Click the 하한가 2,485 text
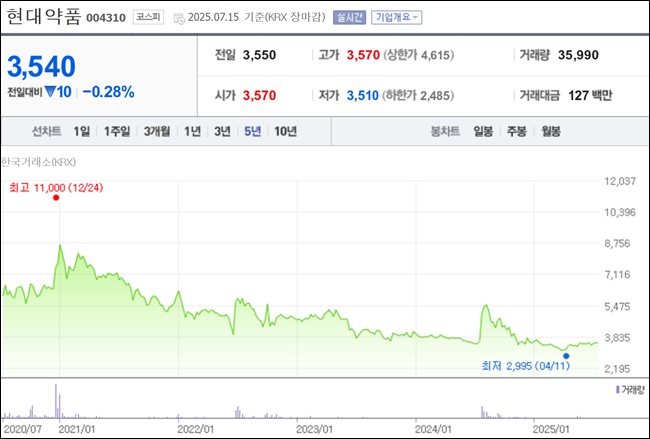The height and width of the screenshot is (439, 650). point(418,95)
